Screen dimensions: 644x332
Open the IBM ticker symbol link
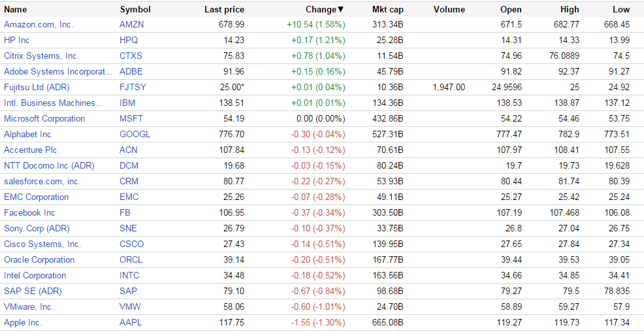pyautogui.click(x=128, y=103)
